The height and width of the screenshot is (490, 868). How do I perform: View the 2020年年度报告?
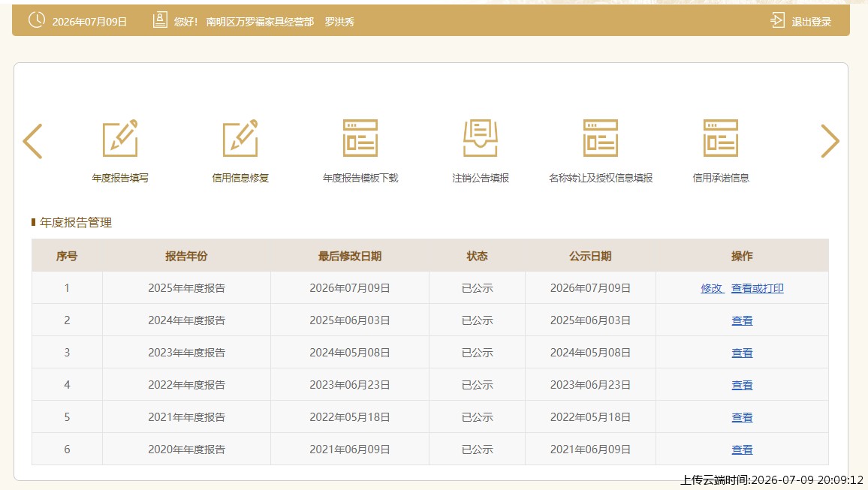point(742,449)
